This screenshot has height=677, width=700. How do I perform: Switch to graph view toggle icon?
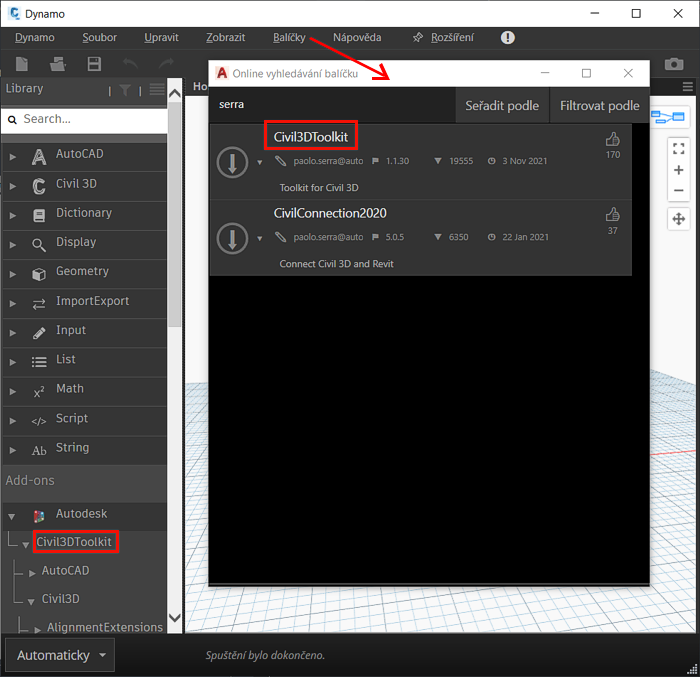pyautogui.click(x=667, y=117)
